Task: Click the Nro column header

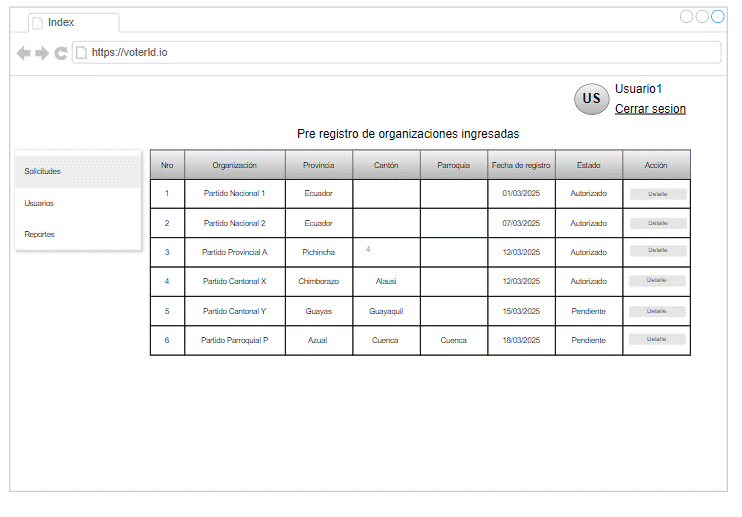Action: click(167, 165)
